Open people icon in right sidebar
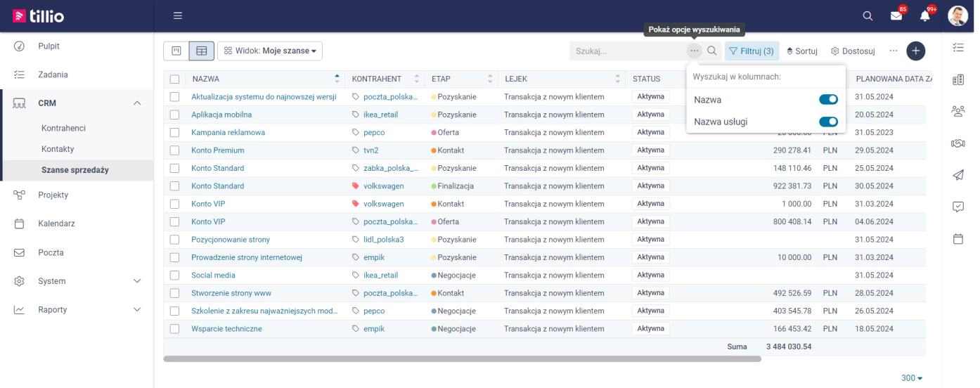Viewport: 980px width, 388px height. (958, 111)
